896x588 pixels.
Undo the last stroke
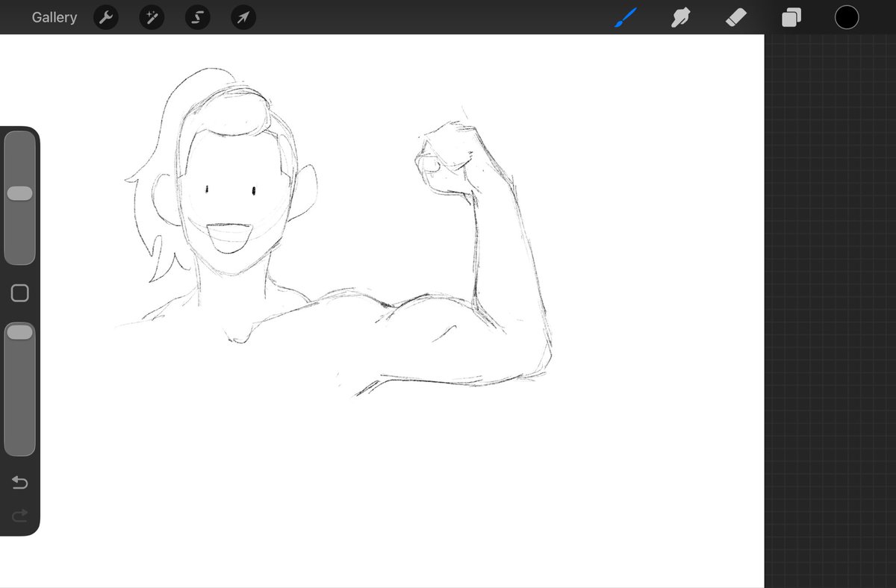(x=20, y=483)
